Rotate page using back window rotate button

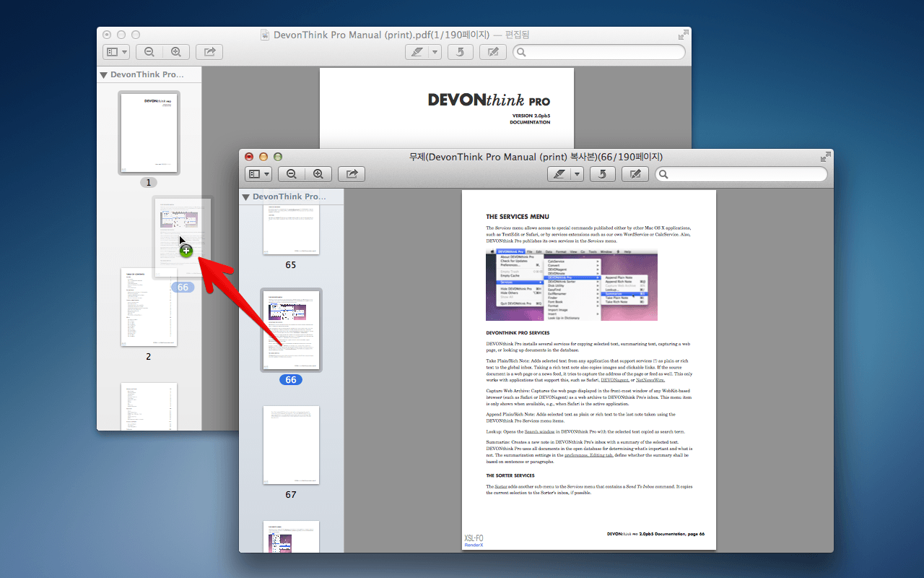[461, 52]
